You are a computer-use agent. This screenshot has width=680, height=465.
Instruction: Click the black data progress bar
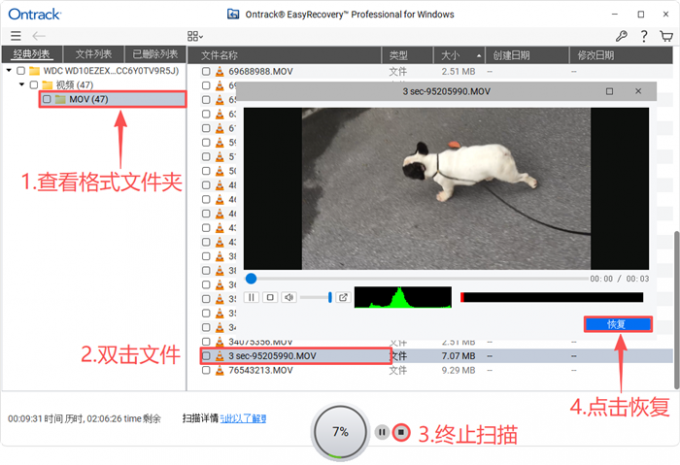(552, 297)
